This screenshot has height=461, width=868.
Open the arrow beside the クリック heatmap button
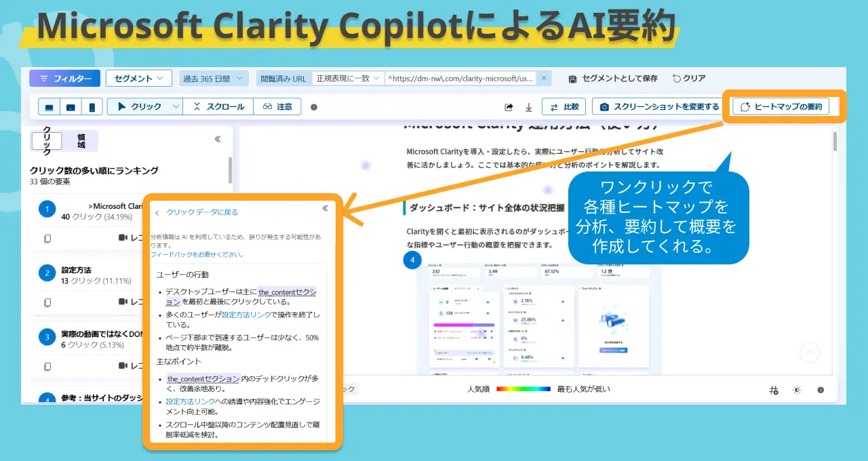point(176,107)
